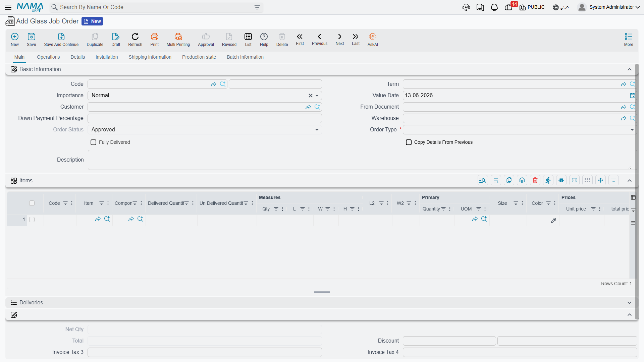Click the Draft toolbar icon
Screen dimensions: 644x362
click(116, 40)
